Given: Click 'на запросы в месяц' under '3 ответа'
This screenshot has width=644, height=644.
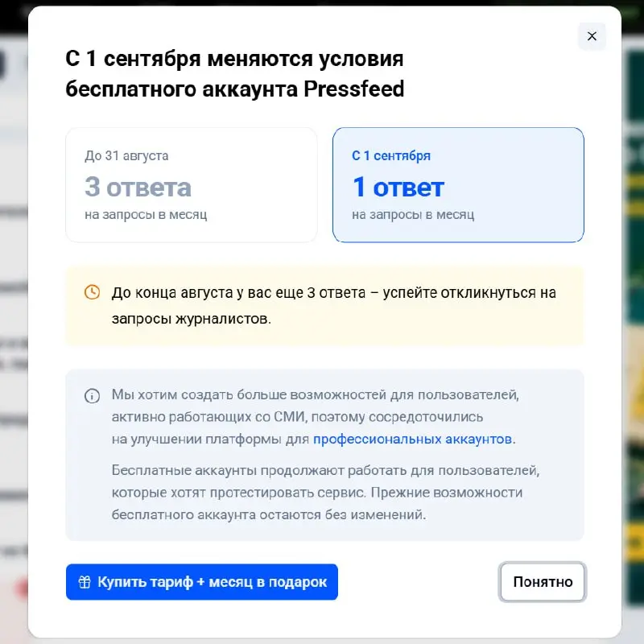Looking at the screenshot, I should click(146, 215).
